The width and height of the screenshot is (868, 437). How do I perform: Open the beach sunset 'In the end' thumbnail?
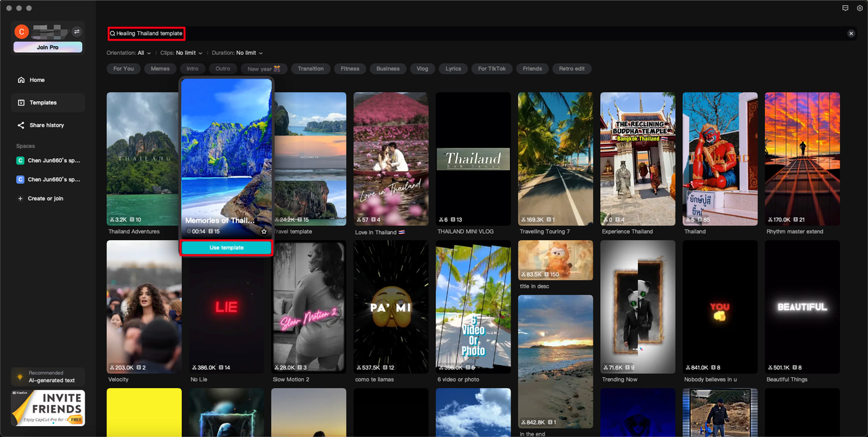pyautogui.click(x=555, y=362)
